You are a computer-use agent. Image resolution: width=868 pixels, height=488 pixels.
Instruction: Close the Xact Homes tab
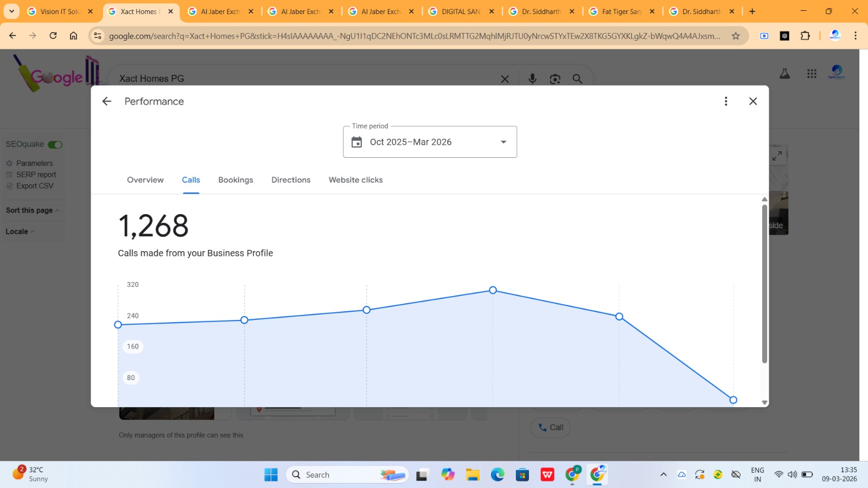pyautogui.click(x=170, y=11)
